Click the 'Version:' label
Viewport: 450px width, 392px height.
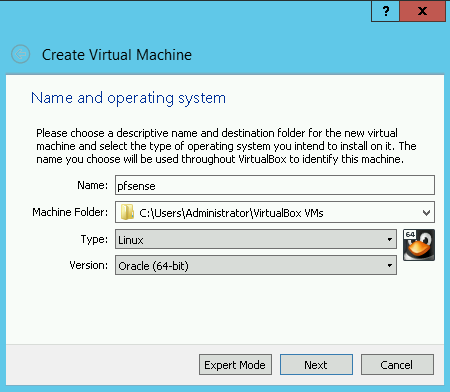tap(89, 265)
